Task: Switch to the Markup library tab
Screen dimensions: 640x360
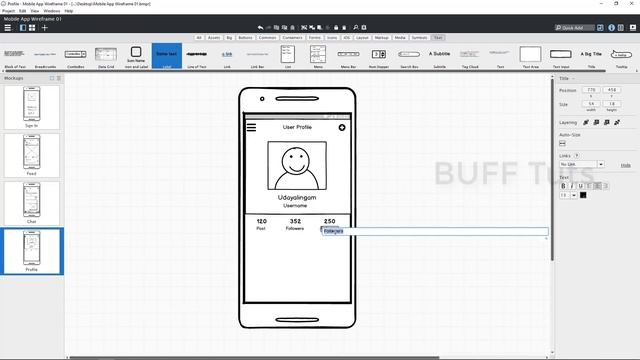Action: coord(382,38)
